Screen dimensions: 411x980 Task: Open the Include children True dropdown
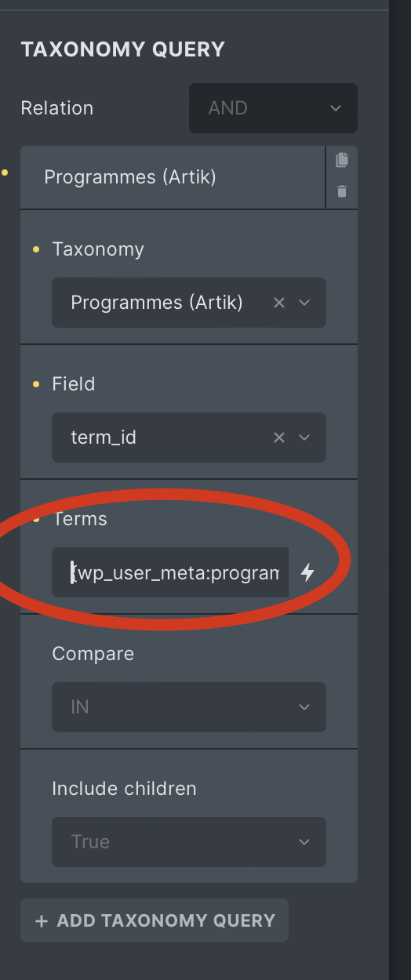point(189,842)
